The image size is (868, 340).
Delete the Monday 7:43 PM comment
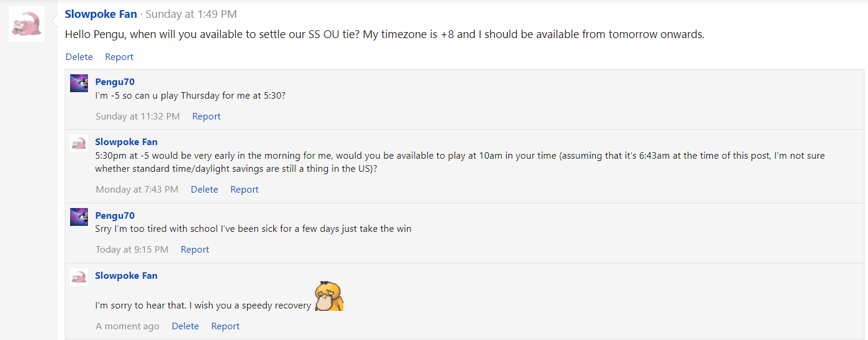coord(204,190)
